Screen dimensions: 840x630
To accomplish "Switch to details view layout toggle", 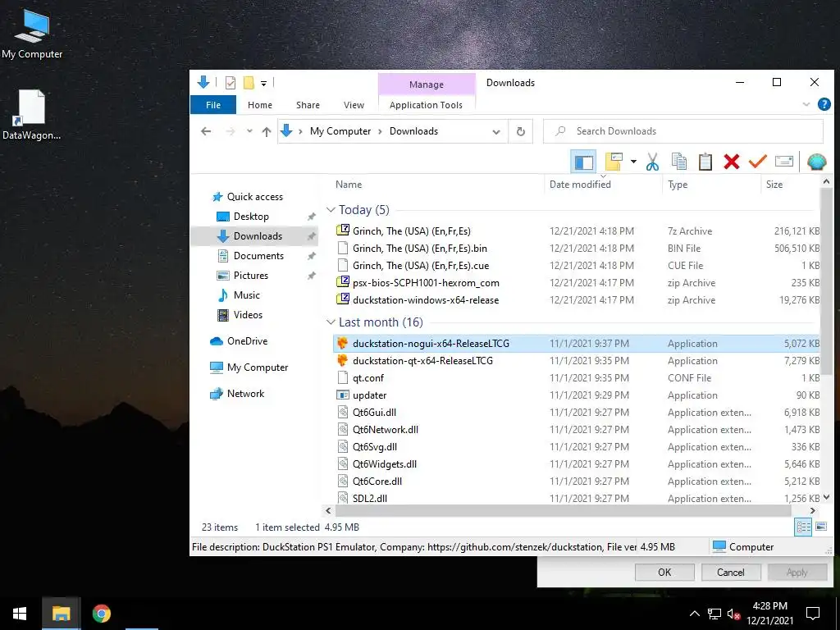I will click(x=804, y=527).
